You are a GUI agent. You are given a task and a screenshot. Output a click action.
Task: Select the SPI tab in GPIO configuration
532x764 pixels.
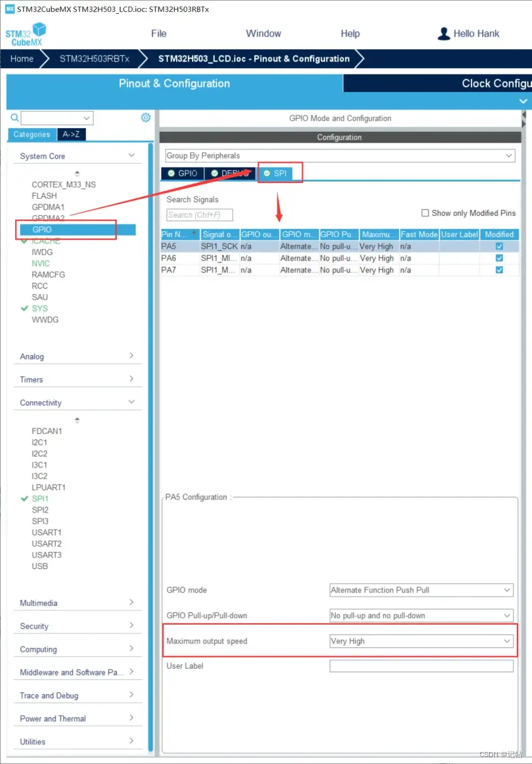[275, 173]
